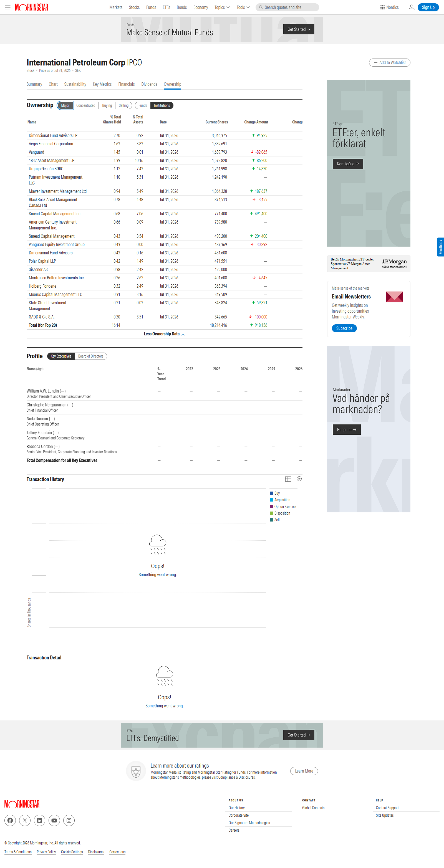
Task: Toggle the Acquisition legend color swatch
Action: [271, 500]
